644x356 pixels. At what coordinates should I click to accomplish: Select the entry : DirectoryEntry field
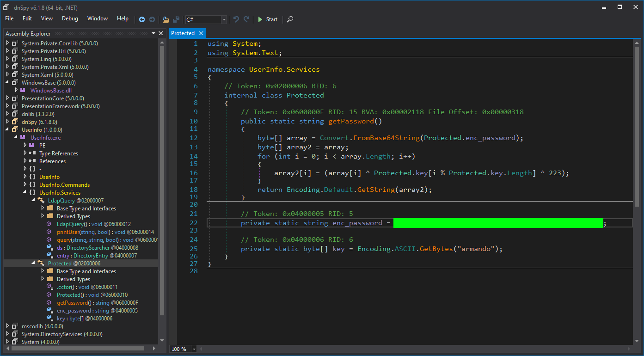click(97, 255)
